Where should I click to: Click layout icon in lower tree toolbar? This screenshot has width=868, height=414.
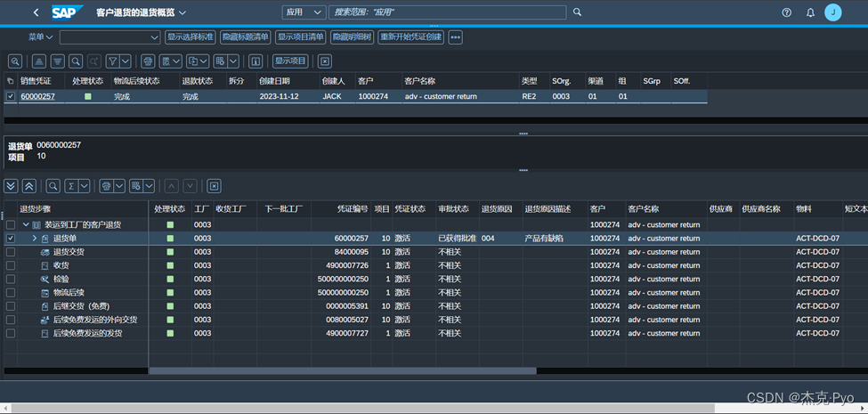pyautogui.click(x=136, y=186)
